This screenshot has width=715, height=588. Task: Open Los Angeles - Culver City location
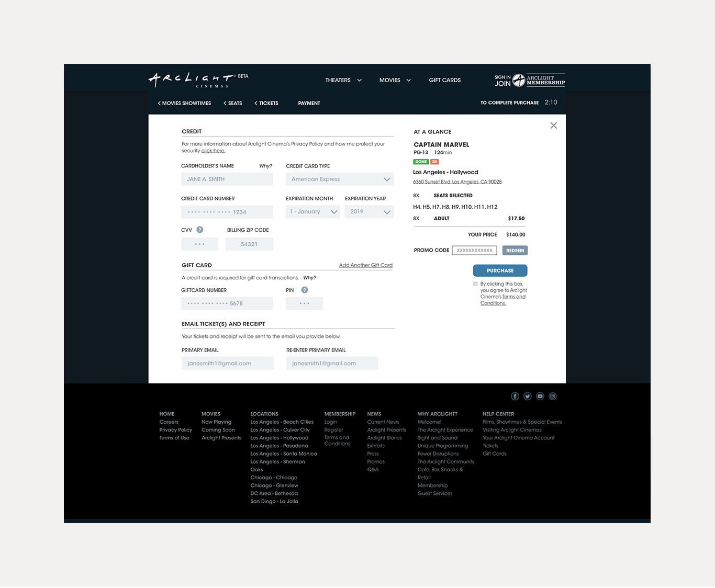point(280,429)
